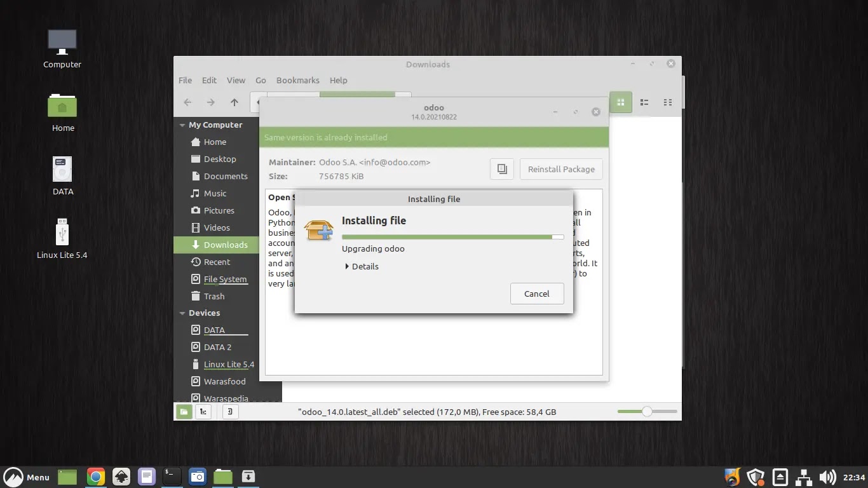Switch to icon view in Downloads
This screenshot has height=488, width=868.
(x=621, y=102)
